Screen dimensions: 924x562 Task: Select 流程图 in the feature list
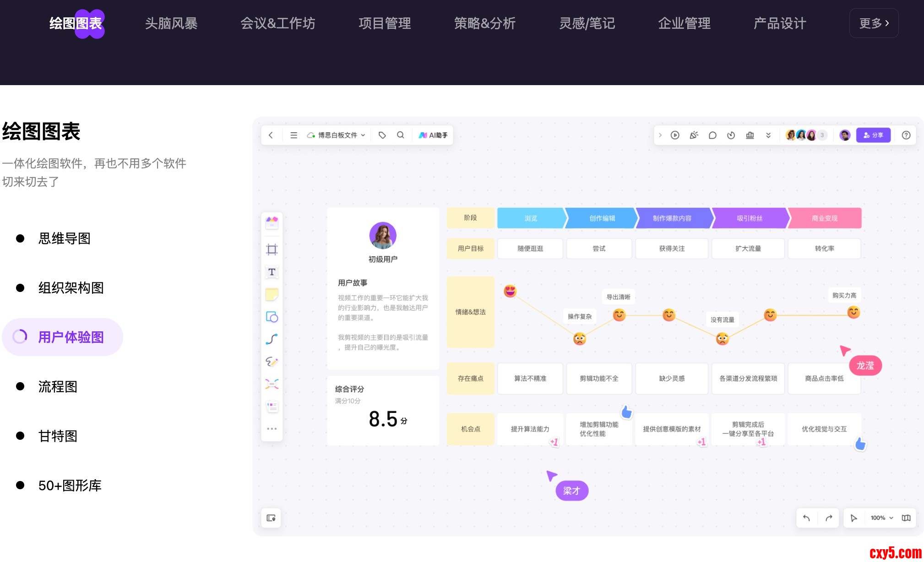pyautogui.click(x=58, y=387)
